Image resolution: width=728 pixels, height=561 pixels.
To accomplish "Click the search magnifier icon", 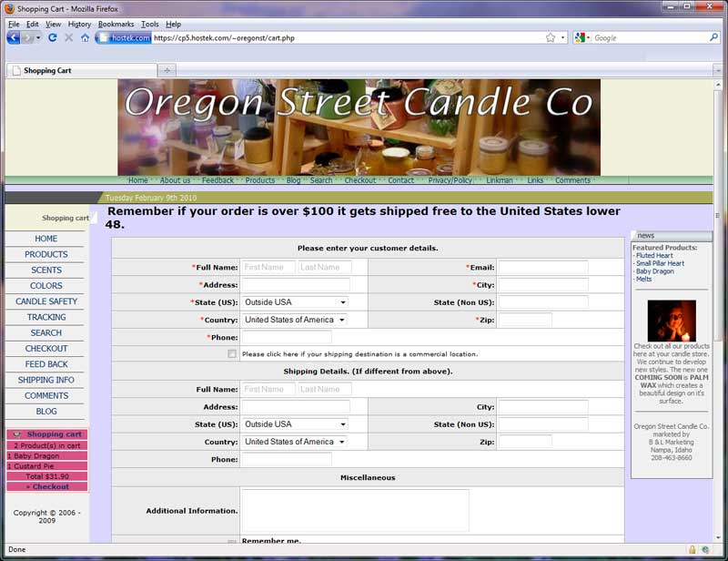I will point(713,37).
